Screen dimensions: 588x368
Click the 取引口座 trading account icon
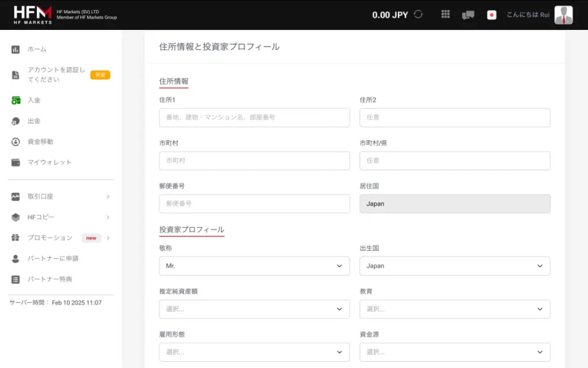pos(16,197)
